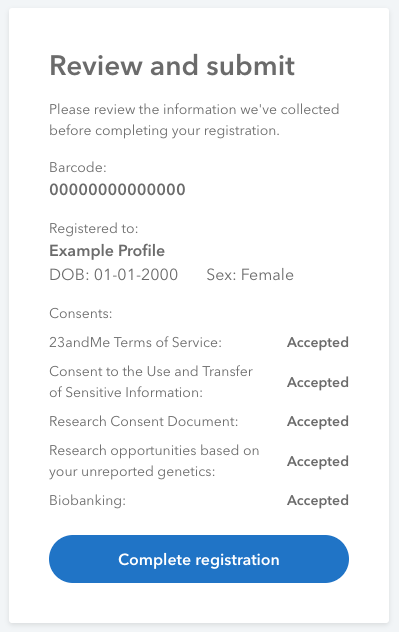Click the DOB 01-01-2000 text
Image resolution: width=399 pixels, height=632 pixels.
click(114, 274)
